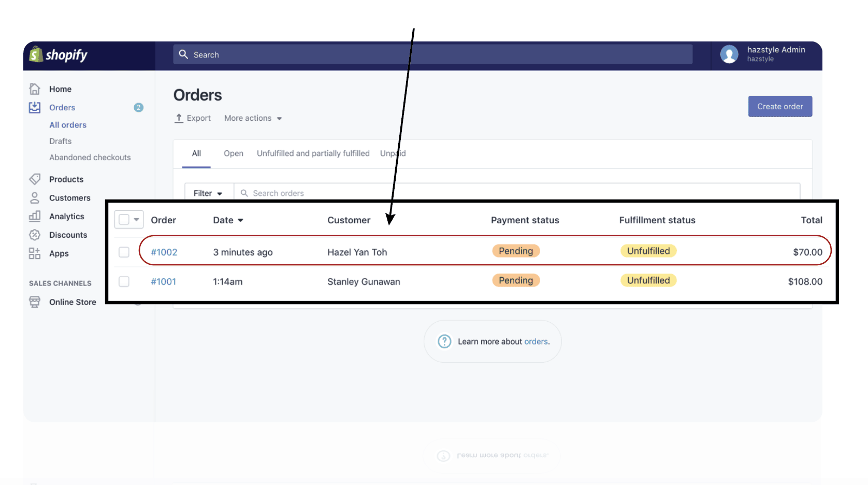
Task: Click the Analytics bar chart icon
Action: tap(35, 217)
